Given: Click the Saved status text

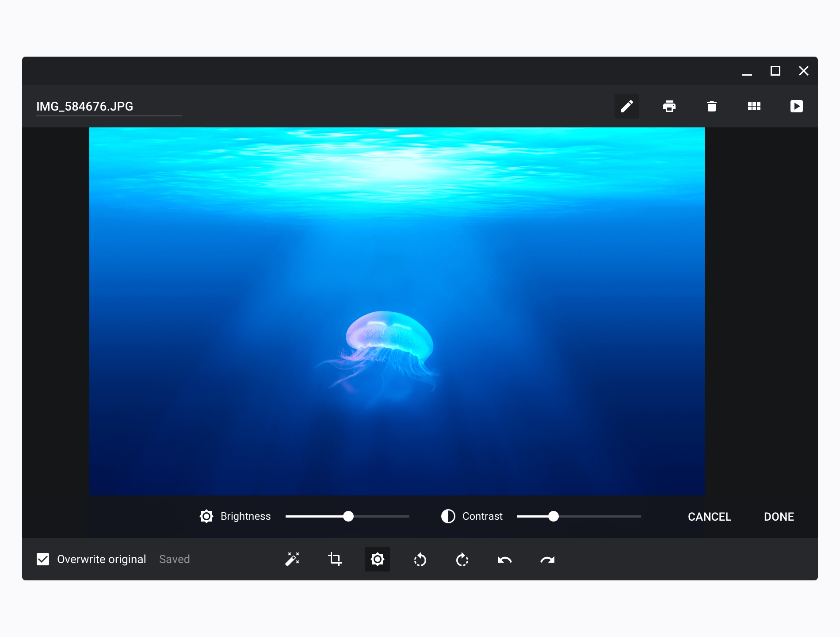Looking at the screenshot, I should click(x=175, y=559).
